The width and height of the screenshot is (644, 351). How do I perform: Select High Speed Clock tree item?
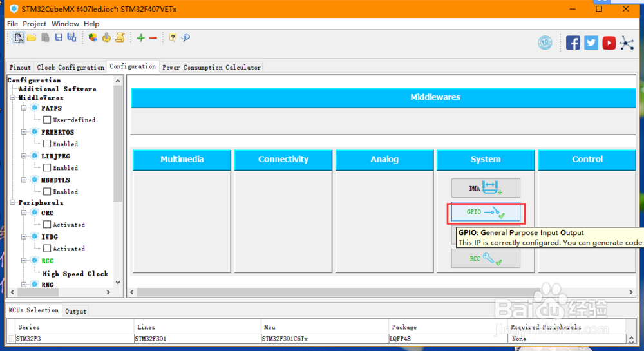pyautogui.click(x=75, y=274)
